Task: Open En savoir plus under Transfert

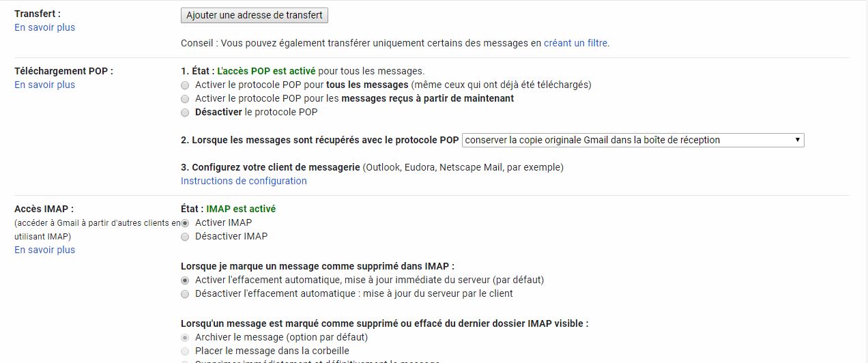Action: [x=45, y=27]
